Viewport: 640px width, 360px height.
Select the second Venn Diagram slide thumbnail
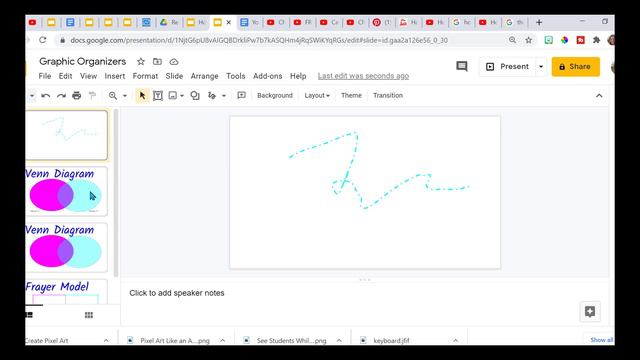click(67, 248)
